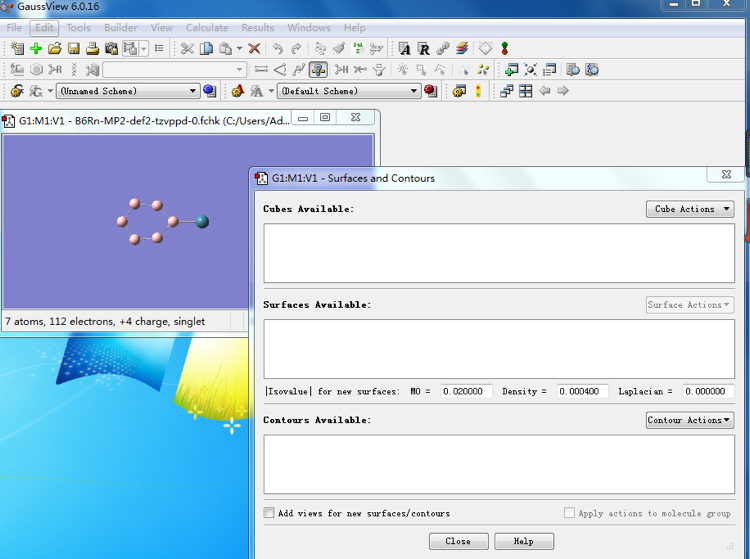Open the Edit menu
The height and width of the screenshot is (559, 750).
(44, 28)
